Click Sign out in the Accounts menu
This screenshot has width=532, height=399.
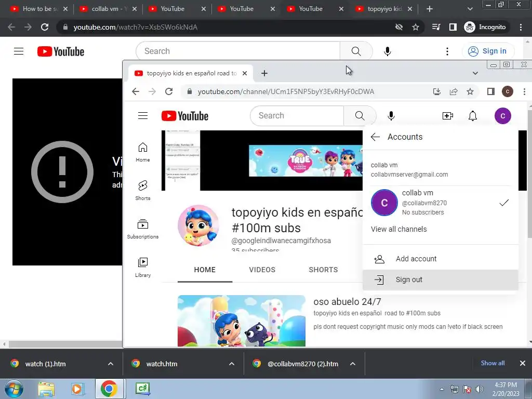point(441,280)
